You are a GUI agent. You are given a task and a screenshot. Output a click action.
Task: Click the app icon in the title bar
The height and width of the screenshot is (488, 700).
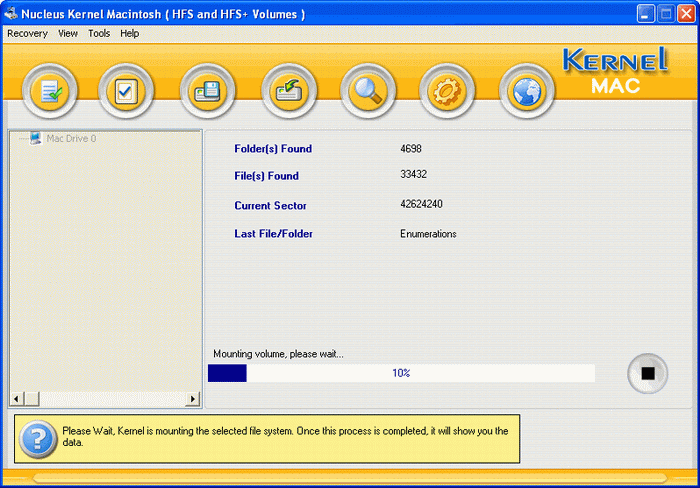pos(11,14)
